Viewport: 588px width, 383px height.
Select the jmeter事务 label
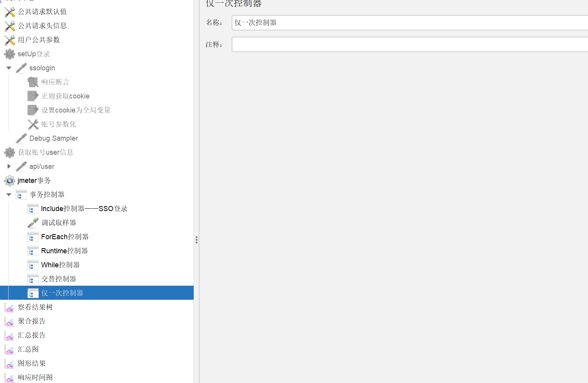point(34,181)
